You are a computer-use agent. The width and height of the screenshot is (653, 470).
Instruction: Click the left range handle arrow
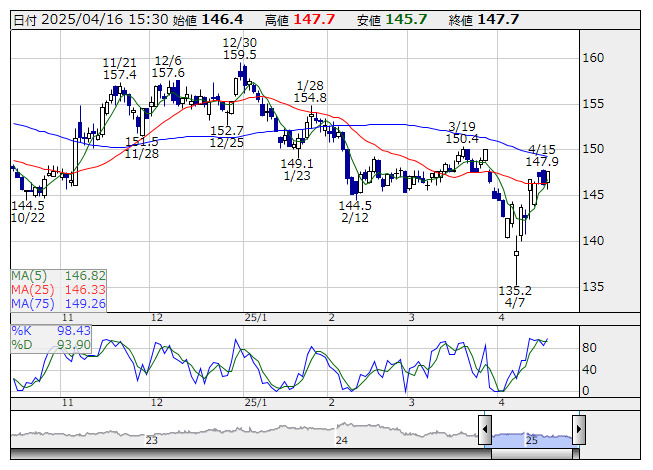(485, 429)
